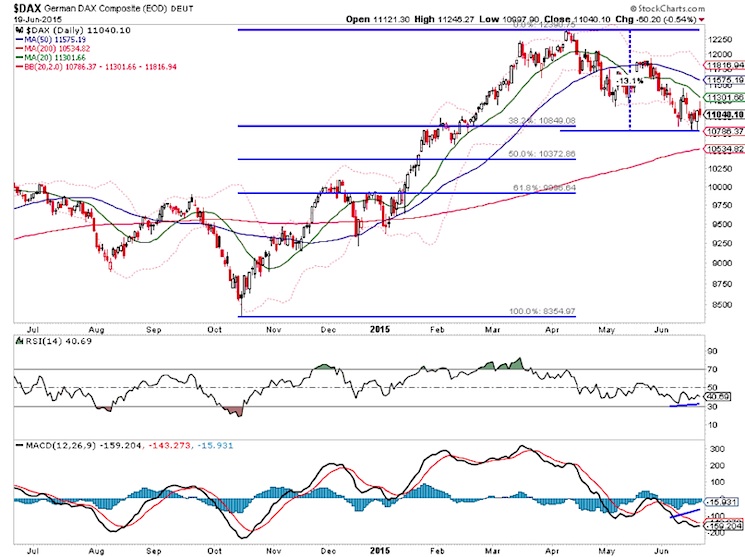Click the $DAX ticker symbol title
Screen dimensions: 745x557
[x=27, y=8]
